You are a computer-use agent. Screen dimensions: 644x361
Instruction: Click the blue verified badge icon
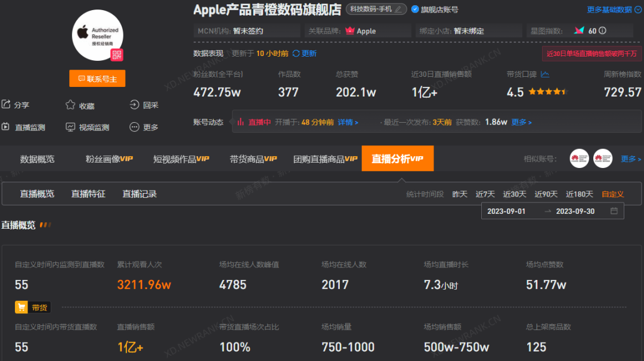[415, 9]
